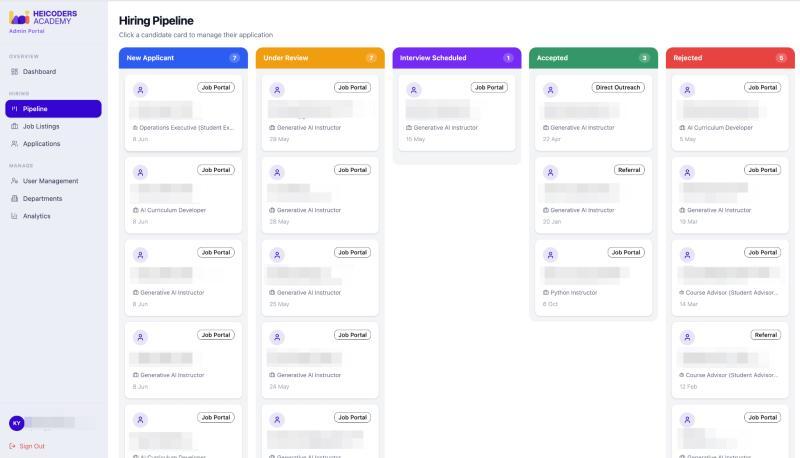Click briefcase icon on 15 May interview card
Image resolution: width=800 pixels, height=458 pixels.
coord(409,128)
